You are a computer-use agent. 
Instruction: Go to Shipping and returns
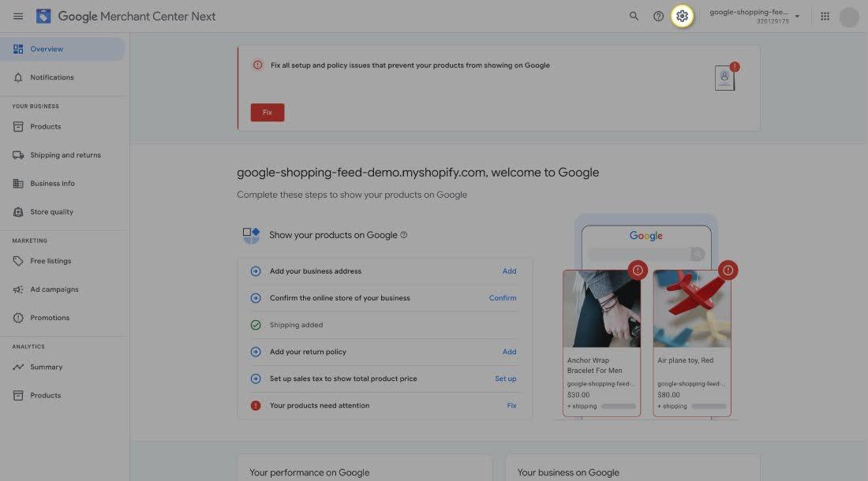coord(65,155)
